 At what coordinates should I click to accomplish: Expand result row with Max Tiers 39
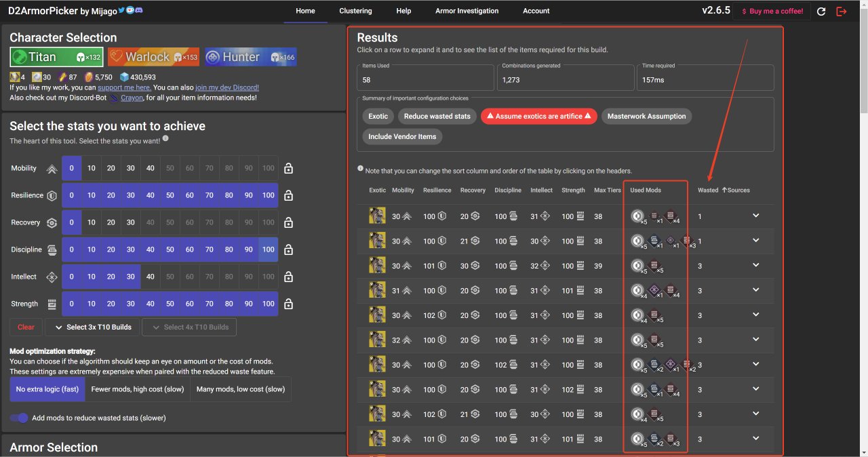pyautogui.click(x=755, y=266)
